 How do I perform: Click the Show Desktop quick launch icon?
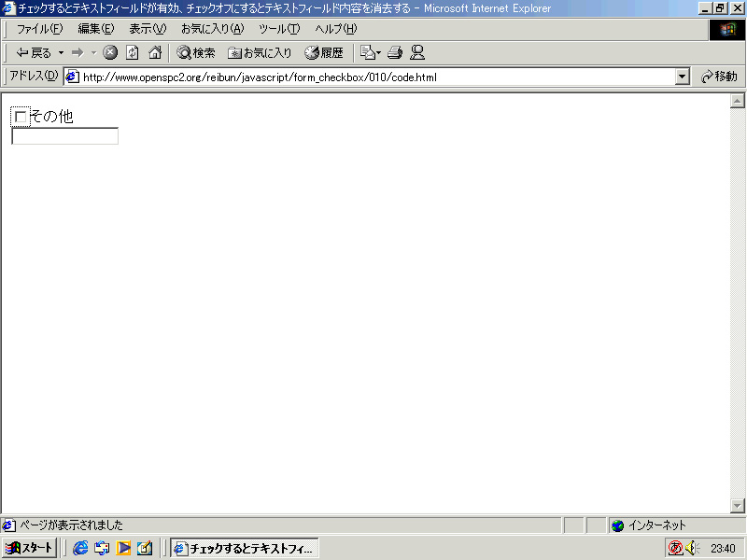145,548
